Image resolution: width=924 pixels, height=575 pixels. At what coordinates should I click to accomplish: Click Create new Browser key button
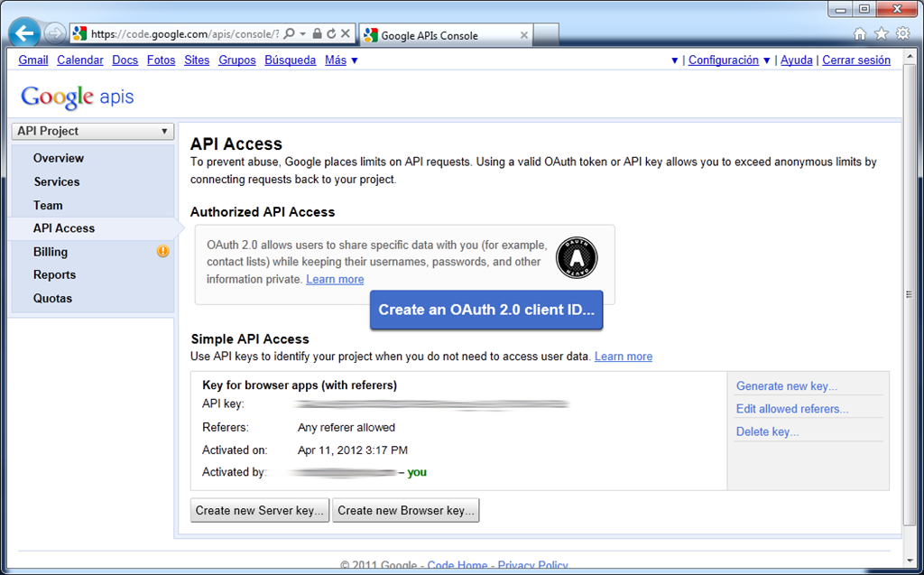point(406,510)
